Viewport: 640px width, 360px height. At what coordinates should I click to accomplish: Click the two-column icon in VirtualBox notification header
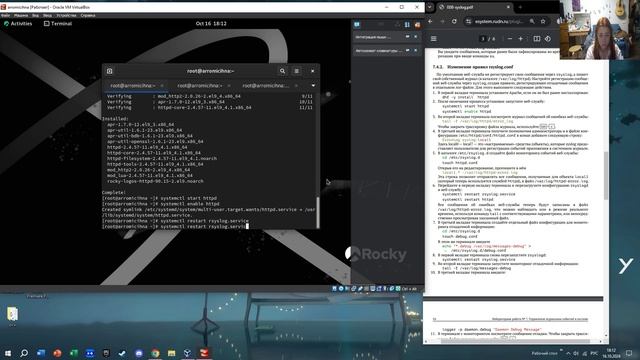pyautogui.click(x=407, y=25)
